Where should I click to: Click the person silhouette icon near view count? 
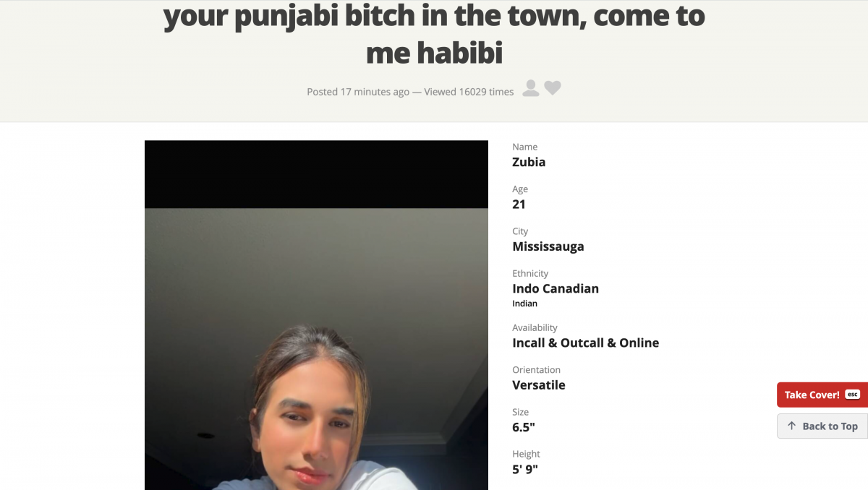531,88
